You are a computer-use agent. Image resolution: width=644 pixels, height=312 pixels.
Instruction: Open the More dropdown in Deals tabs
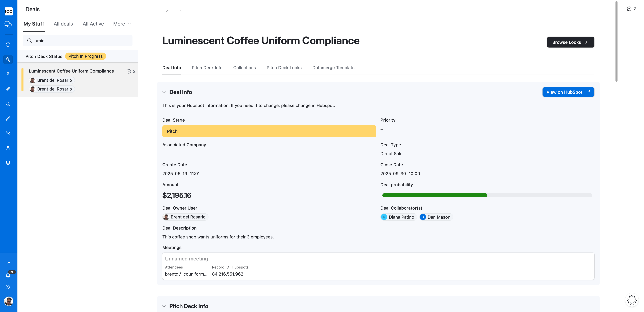point(122,24)
